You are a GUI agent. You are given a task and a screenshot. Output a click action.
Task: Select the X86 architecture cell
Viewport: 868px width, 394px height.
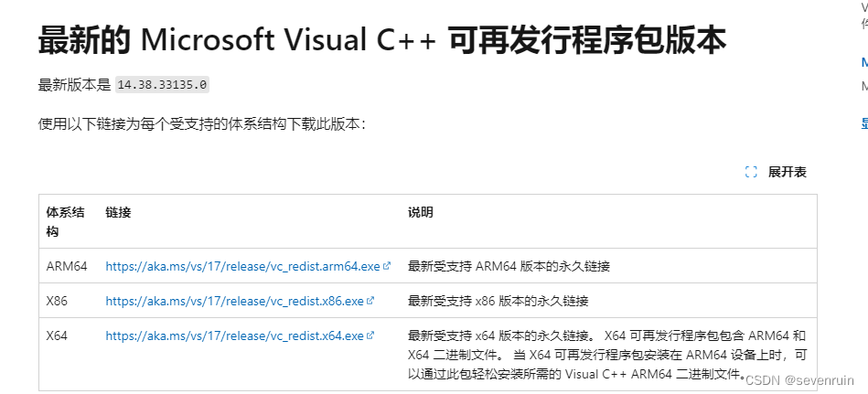tap(57, 301)
